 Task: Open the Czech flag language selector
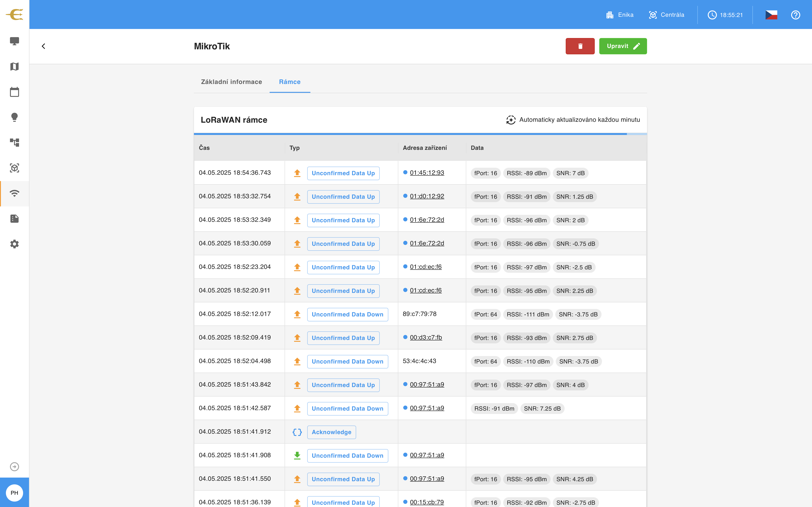point(771,15)
